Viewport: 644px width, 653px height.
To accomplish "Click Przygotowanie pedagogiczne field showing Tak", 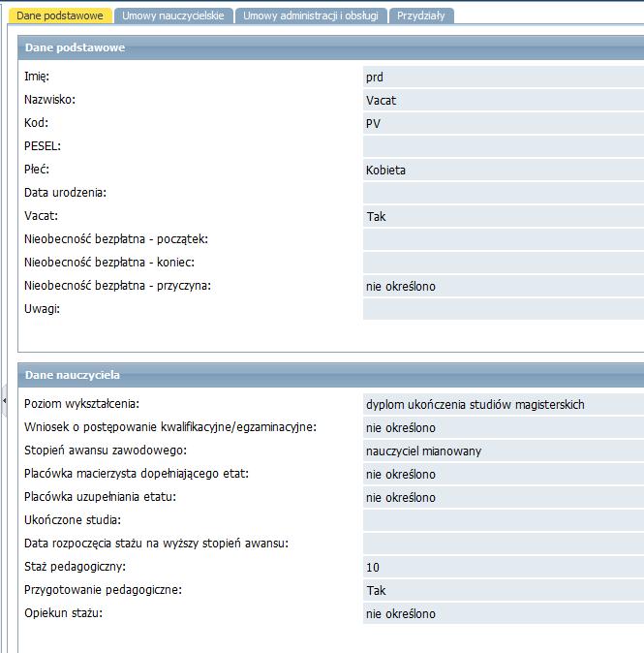I will click(504, 591).
